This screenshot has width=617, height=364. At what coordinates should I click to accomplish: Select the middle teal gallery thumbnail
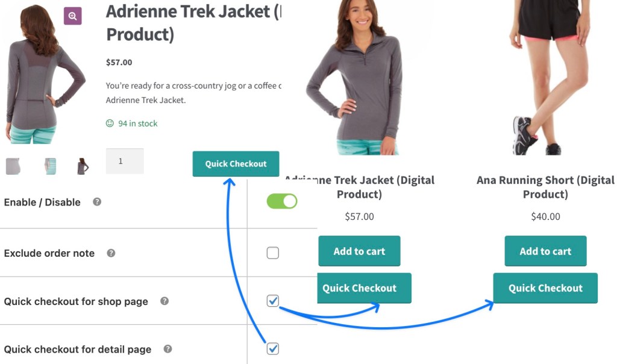click(x=50, y=166)
